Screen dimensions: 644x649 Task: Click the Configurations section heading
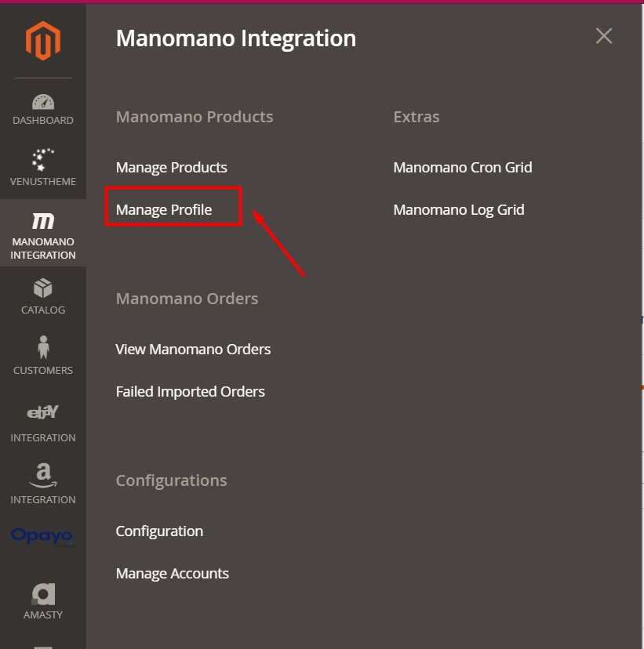[172, 480]
